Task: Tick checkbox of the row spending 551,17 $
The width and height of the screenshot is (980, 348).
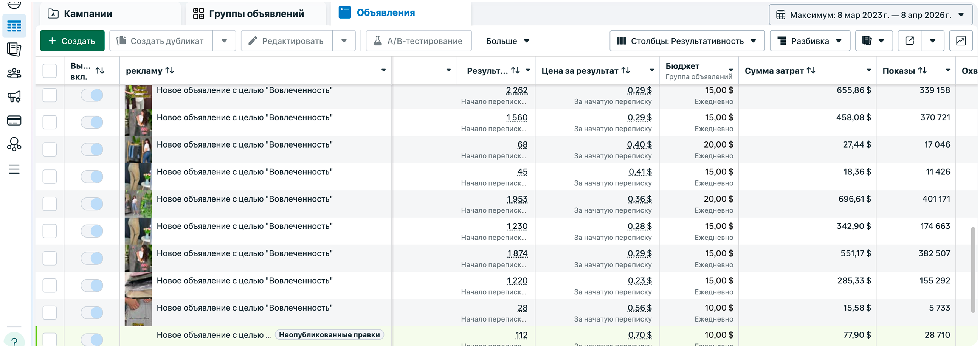Action: pyautogui.click(x=50, y=258)
